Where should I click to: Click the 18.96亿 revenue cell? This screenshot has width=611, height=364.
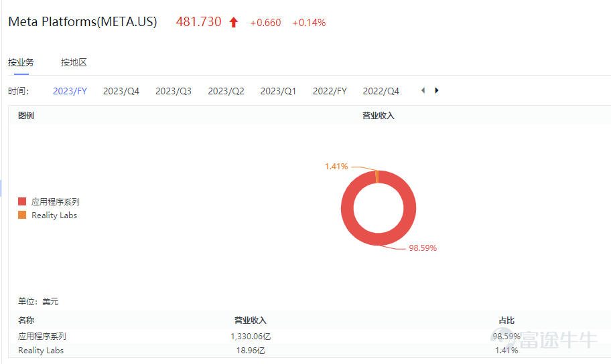251,351
